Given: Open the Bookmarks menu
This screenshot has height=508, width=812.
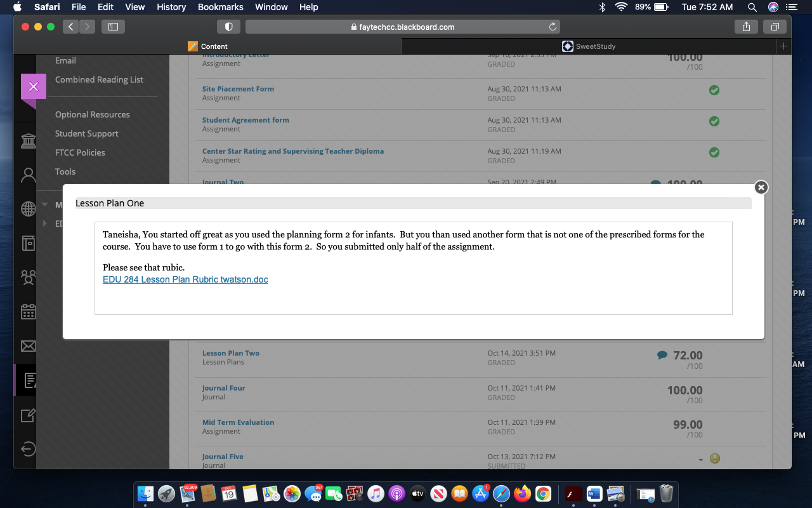Looking at the screenshot, I should [220, 7].
